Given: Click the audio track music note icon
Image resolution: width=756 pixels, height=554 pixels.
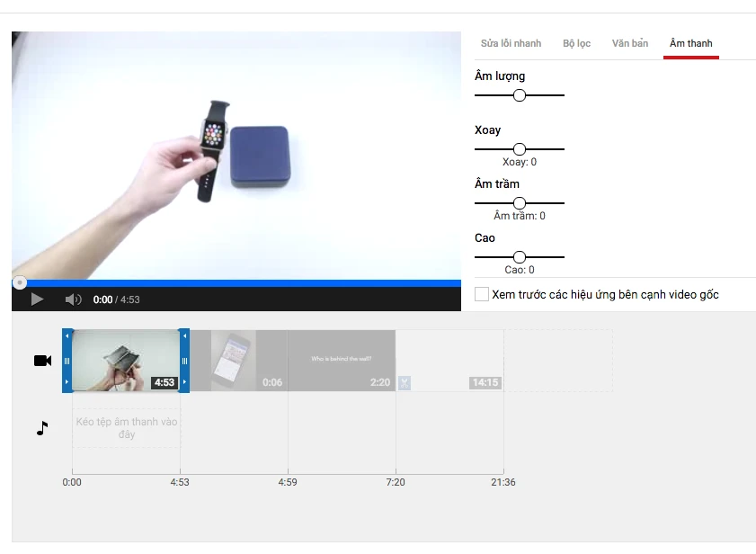Looking at the screenshot, I should 40,429.
